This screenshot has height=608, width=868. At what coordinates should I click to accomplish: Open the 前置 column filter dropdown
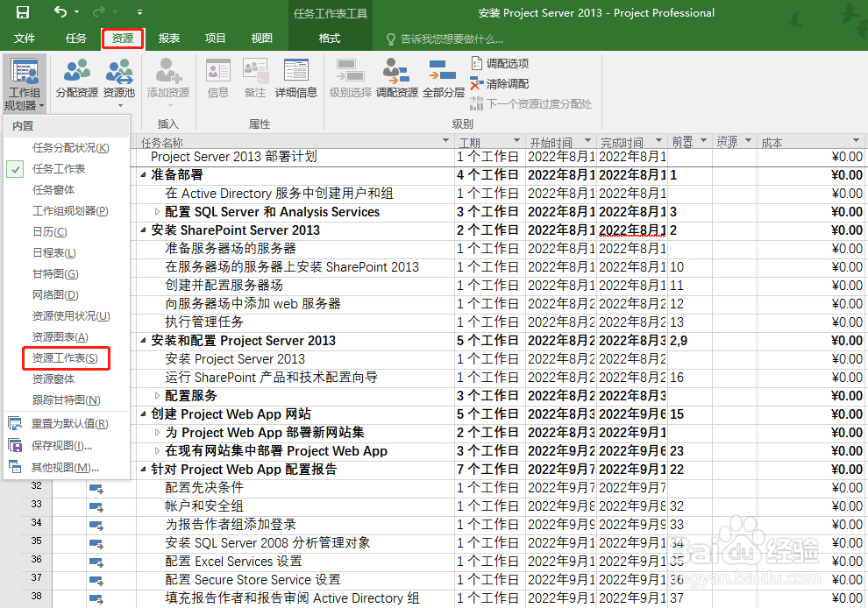[703, 141]
